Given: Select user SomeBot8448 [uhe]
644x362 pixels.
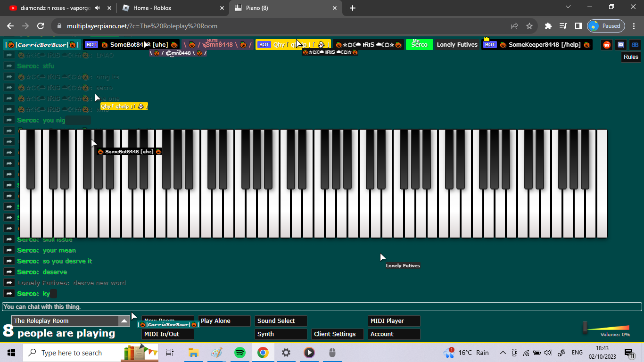Looking at the screenshot, I should pyautogui.click(x=132, y=45).
